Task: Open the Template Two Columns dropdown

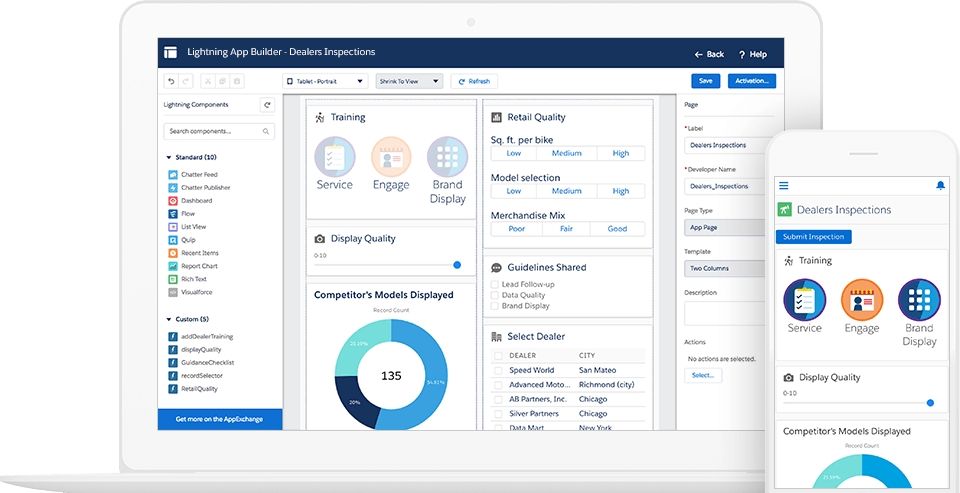Action: point(725,268)
